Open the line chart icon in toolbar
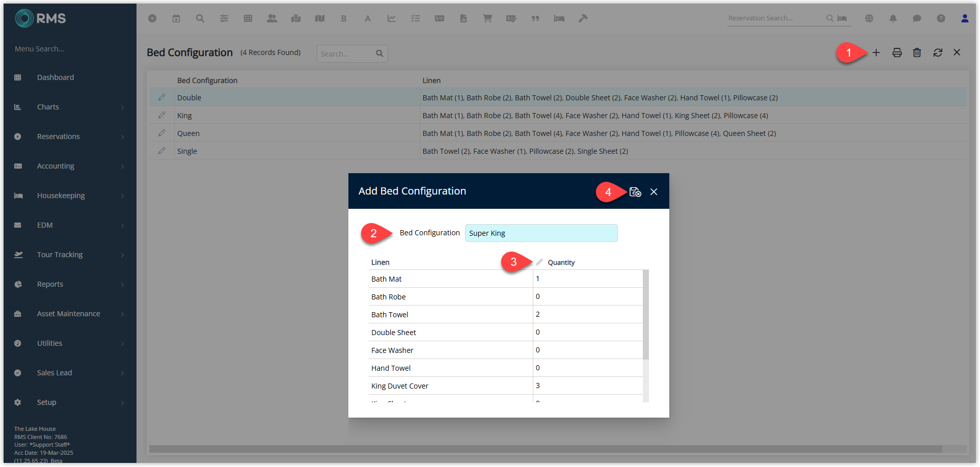 click(x=392, y=18)
